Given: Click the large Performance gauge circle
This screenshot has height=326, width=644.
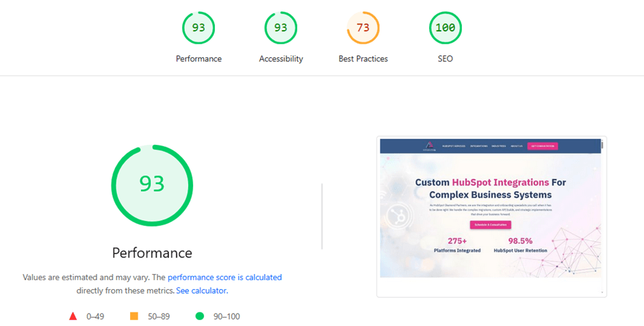Looking at the screenshot, I should pos(152,185).
